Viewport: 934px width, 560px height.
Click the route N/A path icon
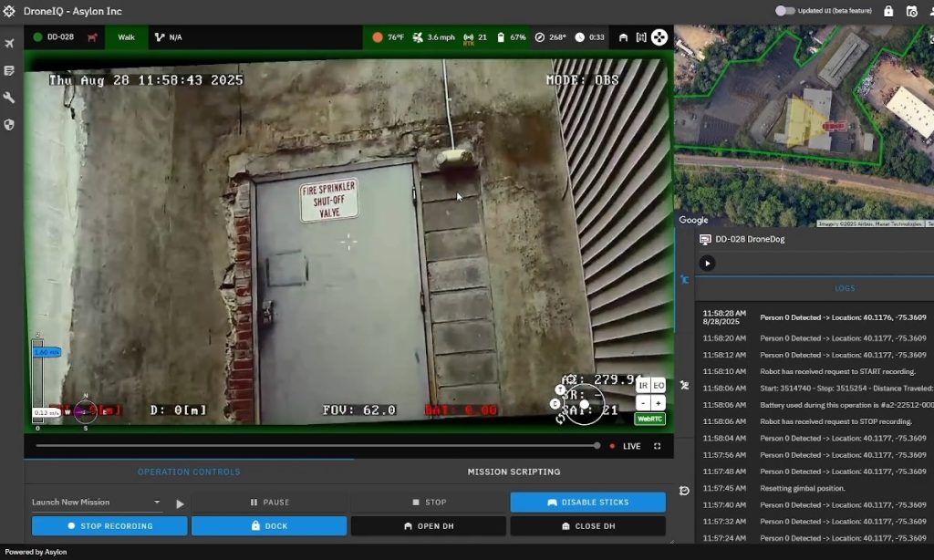(159, 36)
